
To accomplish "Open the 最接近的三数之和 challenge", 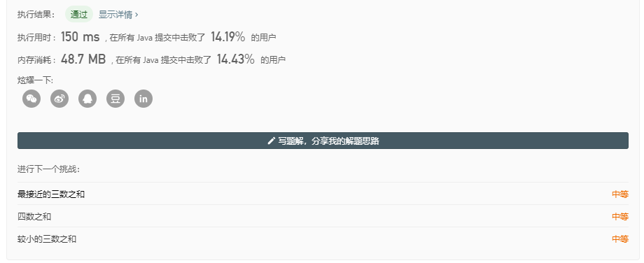I will click(x=51, y=194).
